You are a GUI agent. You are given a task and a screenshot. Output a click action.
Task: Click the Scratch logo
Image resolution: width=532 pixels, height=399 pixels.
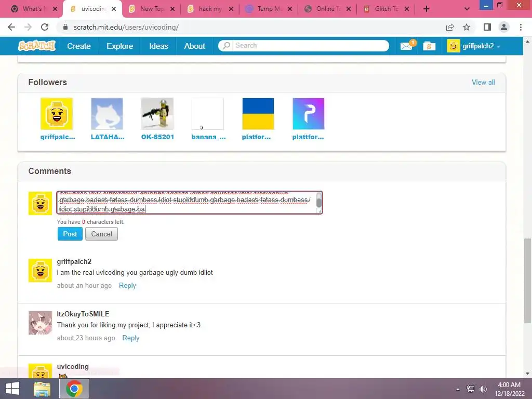[37, 46]
